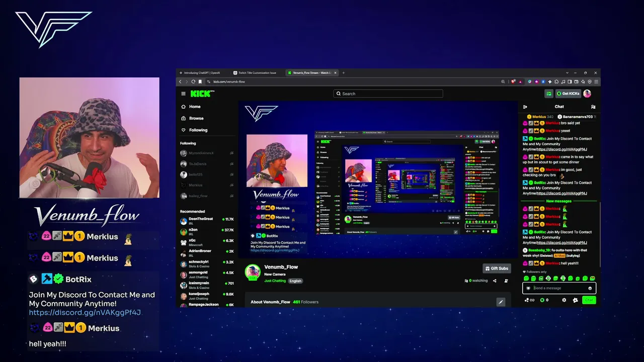Bookmark this page in the browser
Screen dimensions: 644x362
click(x=200, y=81)
